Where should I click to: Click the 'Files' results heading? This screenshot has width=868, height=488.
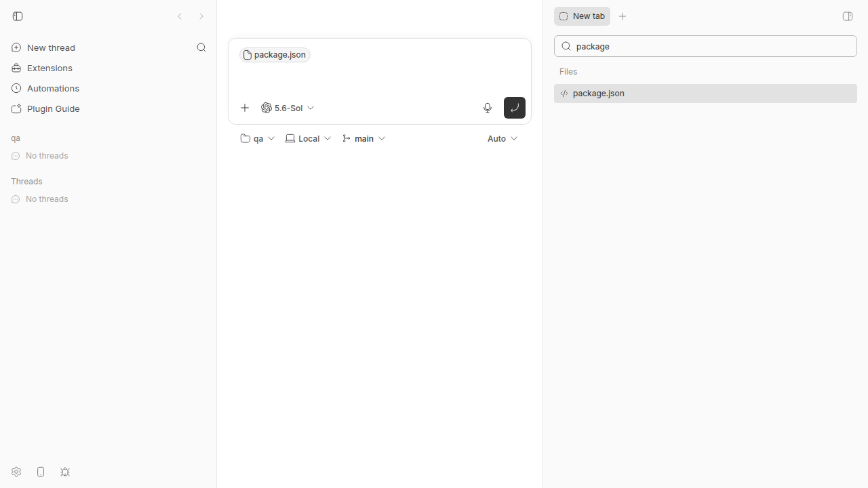(x=568, y=72)
